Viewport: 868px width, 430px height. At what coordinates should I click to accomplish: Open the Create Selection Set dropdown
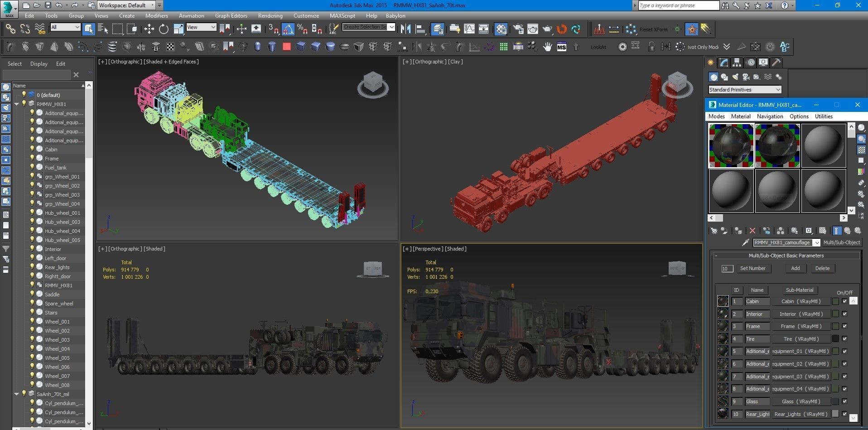tap(369, 27)
